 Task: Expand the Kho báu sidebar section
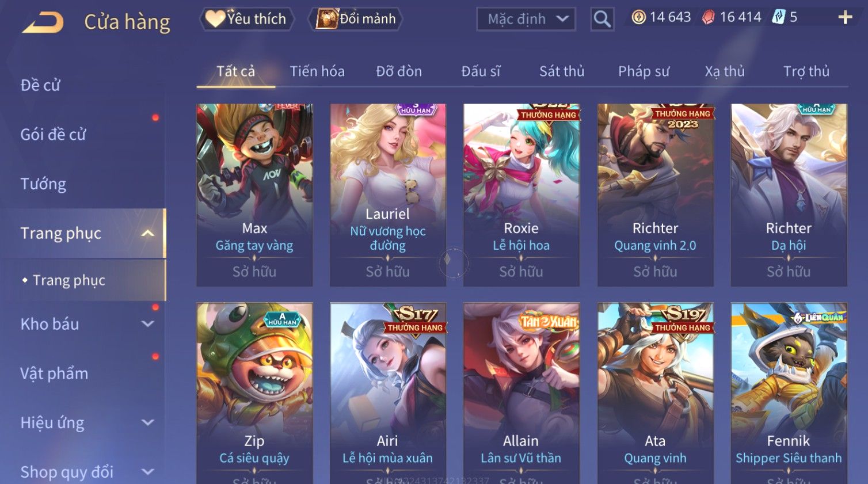click(148, 324)
